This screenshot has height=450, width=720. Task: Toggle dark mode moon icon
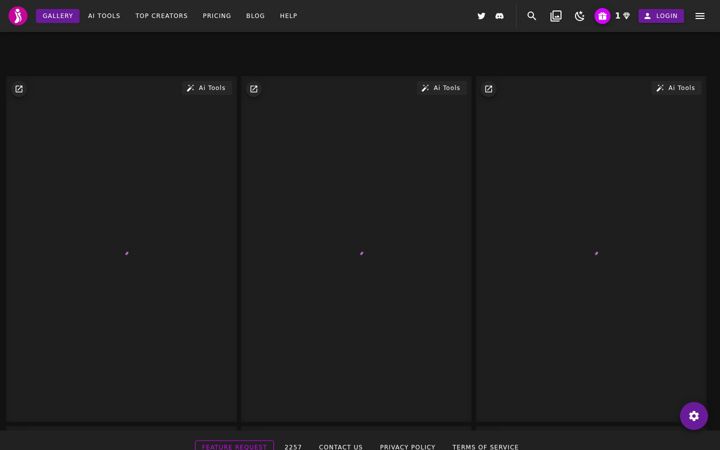pos(579,16)
